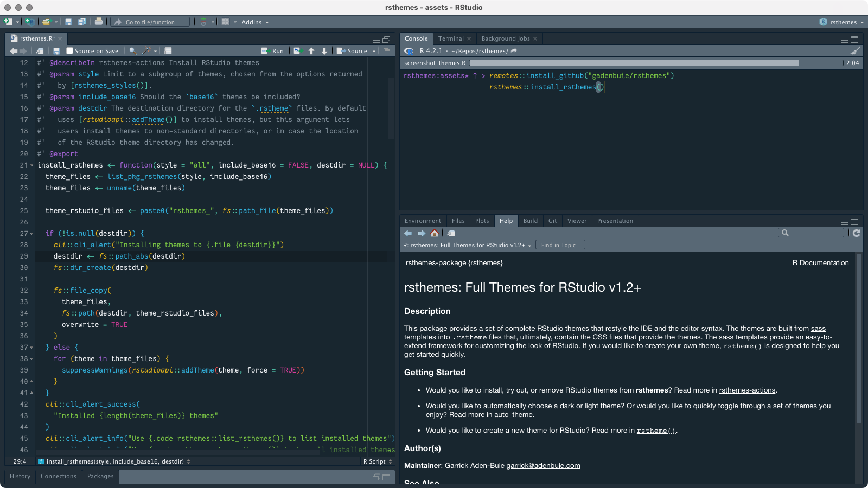Click the code tools magic wand icon
The height and width of the screenshot is (488, 868).
point(146,50)
